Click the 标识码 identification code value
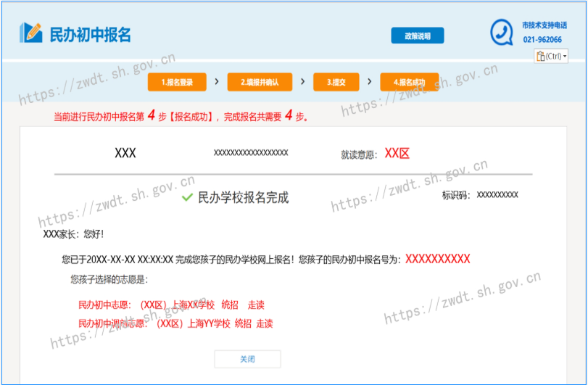Screen dimensions: 588x385 coord(497,195)
